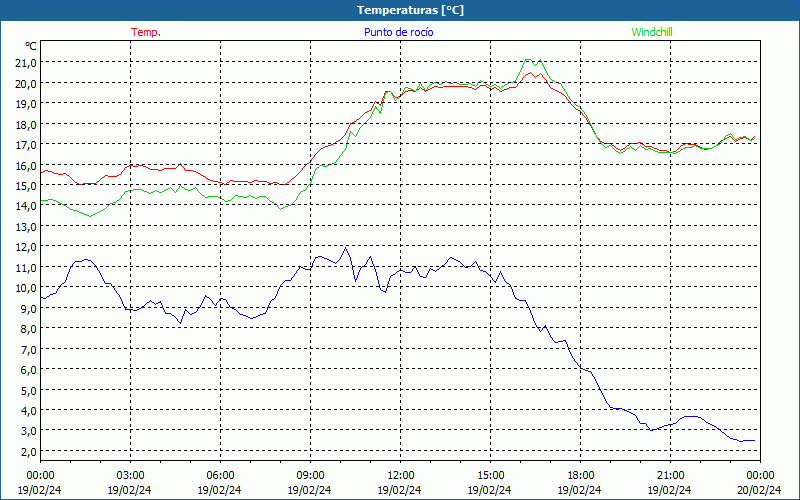Click the '09:00' time axis label
The width and height of the screenshot is (800, 500).
pyautogui.click(x=310, y=476)
